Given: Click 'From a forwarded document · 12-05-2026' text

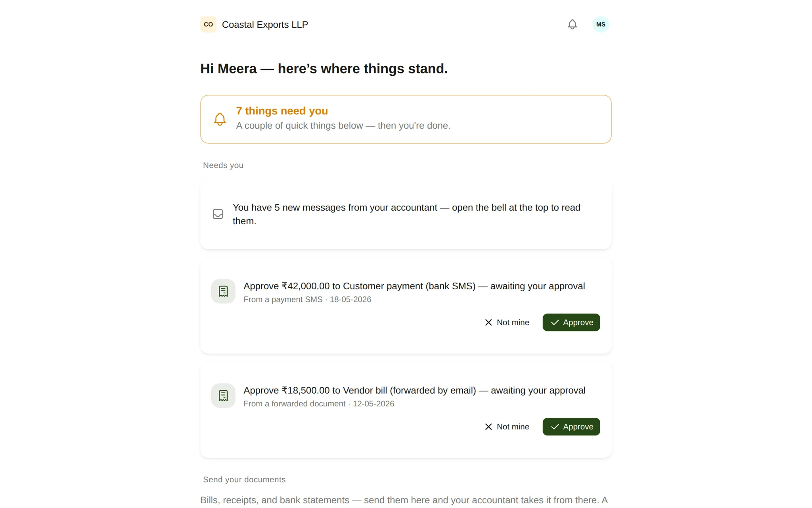Looking at the screenshot, I should coord(319,404).
